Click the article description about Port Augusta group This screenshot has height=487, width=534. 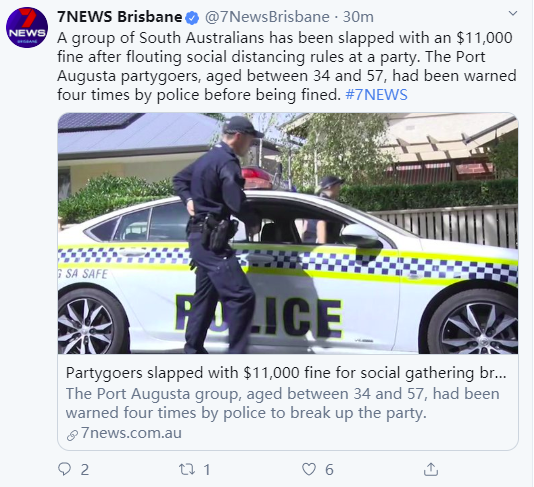(x=282, y=403)
